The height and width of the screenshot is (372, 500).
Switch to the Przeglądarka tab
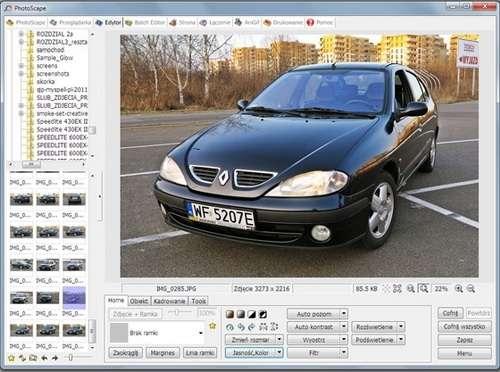pyautogui.click(x=70, y=22)
